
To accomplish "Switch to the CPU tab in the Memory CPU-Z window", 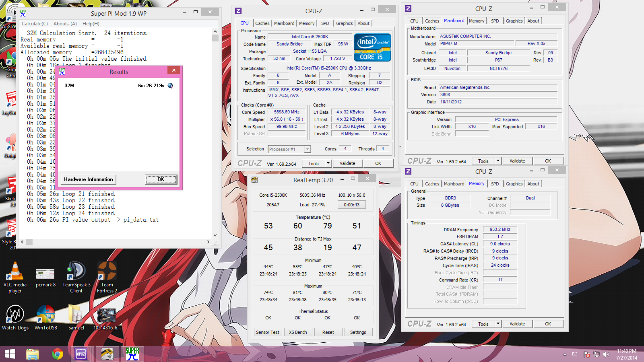I will (x=415, y=184).
